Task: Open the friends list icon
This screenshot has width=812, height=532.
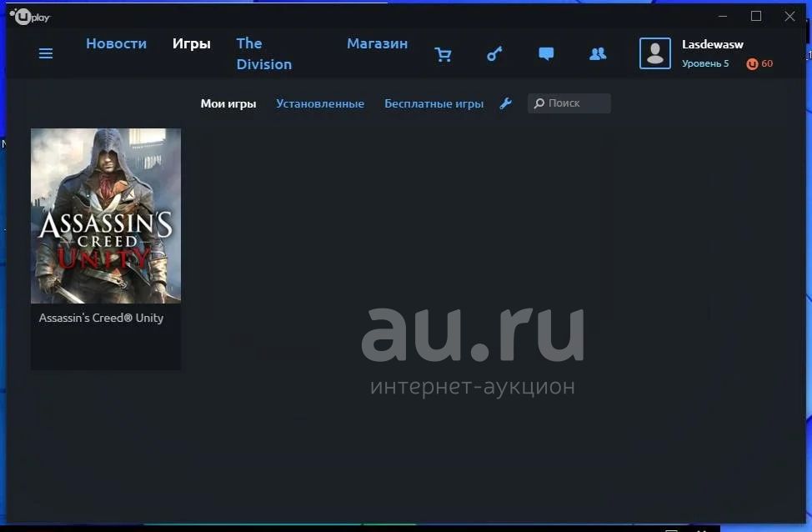Action: [x=598, y=53]
